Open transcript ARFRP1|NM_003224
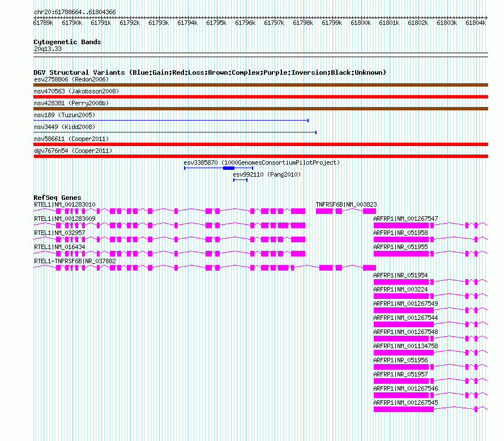This screenshot has width=504, height=441. (400, 289)
